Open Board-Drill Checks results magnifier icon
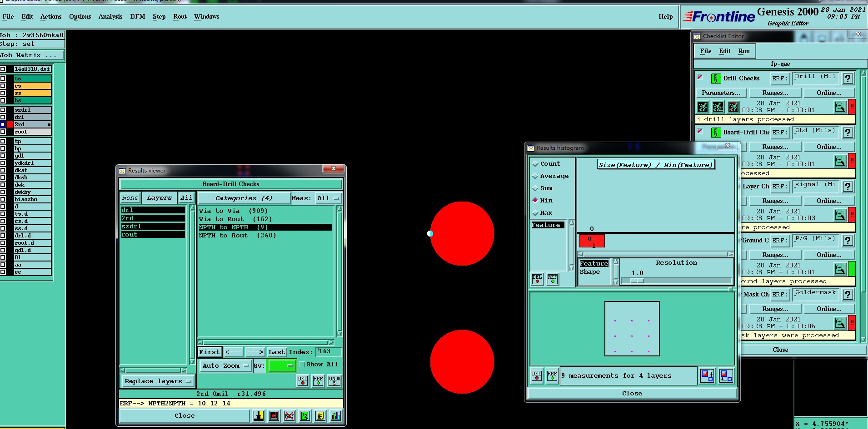The width and height of the screenshot is (868, 429). click(840, 161)
